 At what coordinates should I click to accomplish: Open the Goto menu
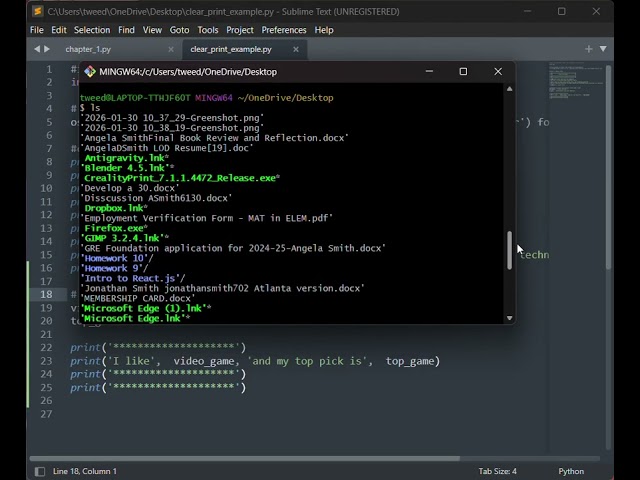179,30
